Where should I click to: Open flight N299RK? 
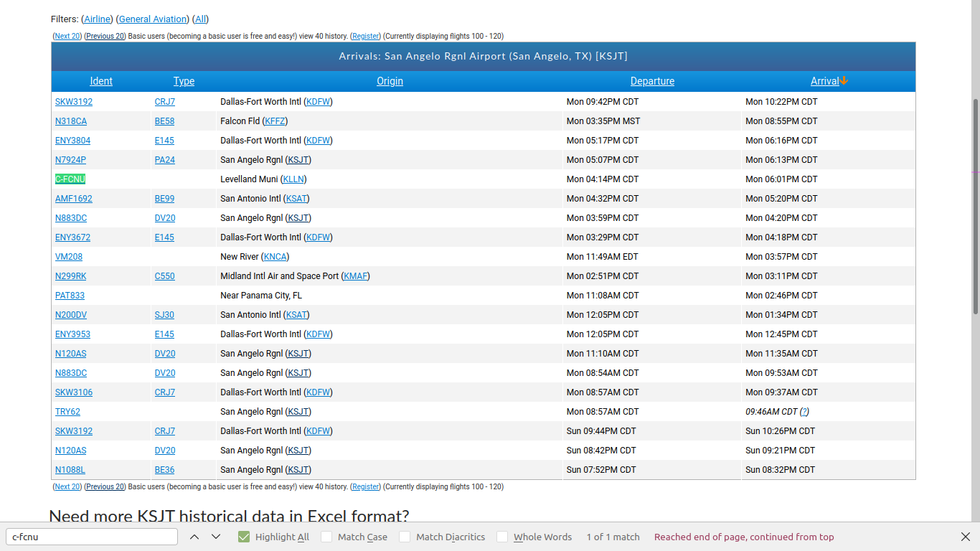(x=70, y=276)
